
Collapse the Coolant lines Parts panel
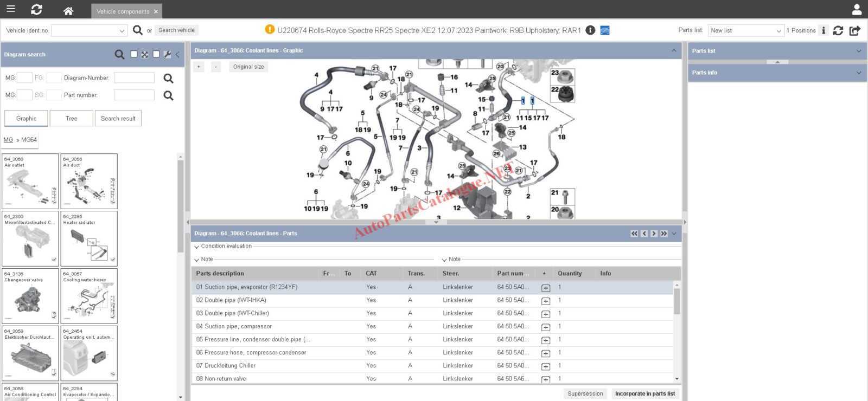pyautogui.click(x=674, y=234)
